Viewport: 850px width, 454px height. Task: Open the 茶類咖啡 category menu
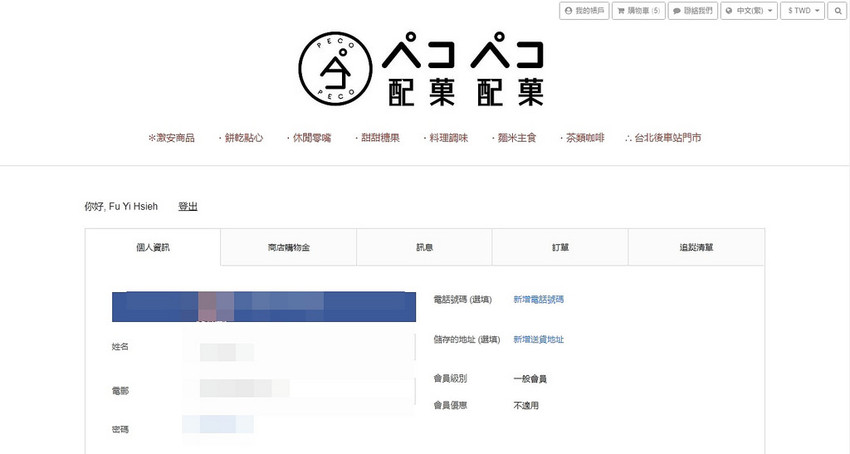coord(582,138)
